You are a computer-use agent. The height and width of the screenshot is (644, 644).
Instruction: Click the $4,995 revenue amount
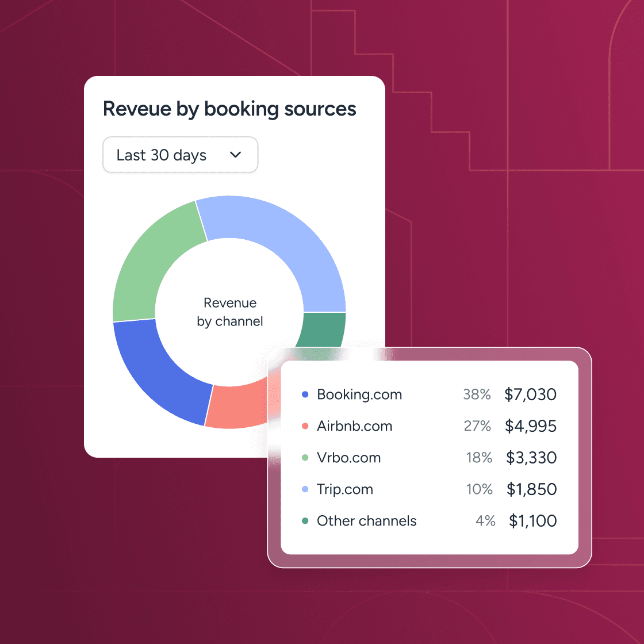(x=531, y=426)
